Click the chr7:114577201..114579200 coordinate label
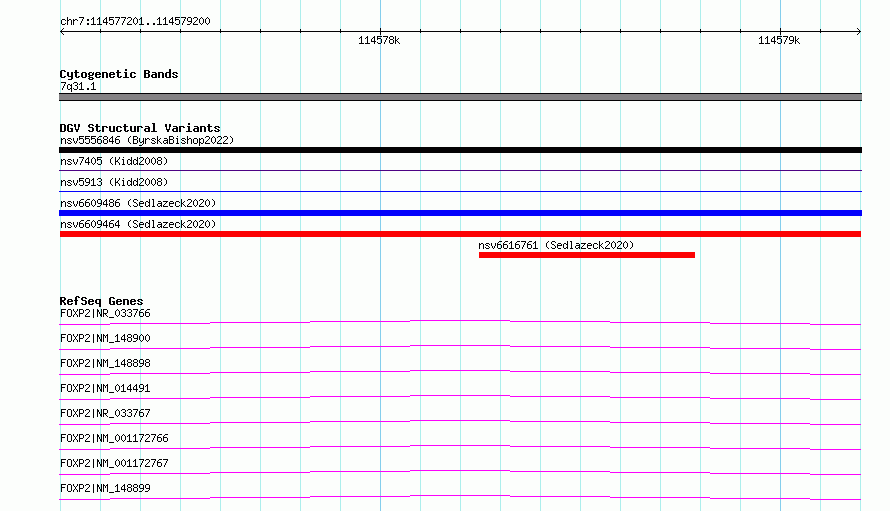 click(135, 21)
